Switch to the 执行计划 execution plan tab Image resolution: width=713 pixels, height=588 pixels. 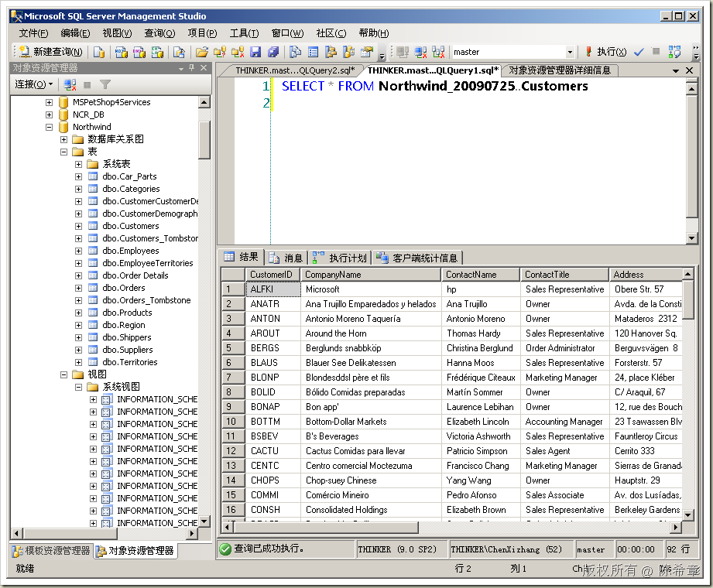pyautogui.click(x=340, y=258)
